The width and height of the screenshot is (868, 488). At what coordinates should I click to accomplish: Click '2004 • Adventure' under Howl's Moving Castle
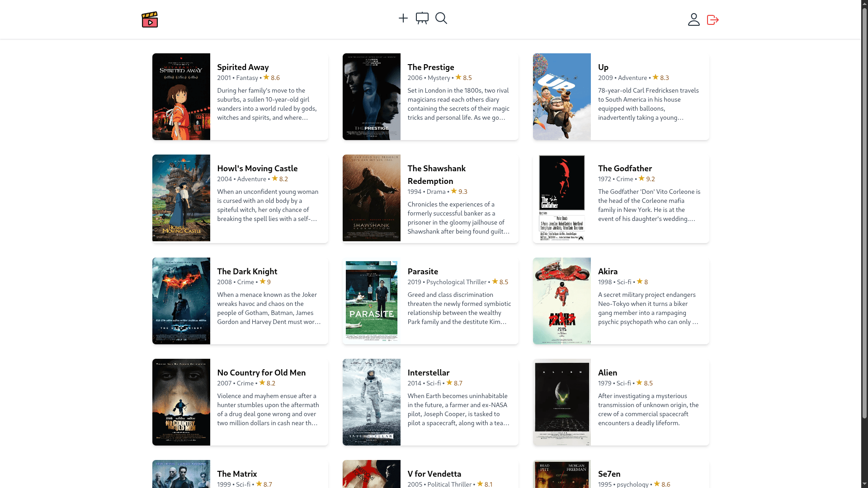tap(241, 179)
